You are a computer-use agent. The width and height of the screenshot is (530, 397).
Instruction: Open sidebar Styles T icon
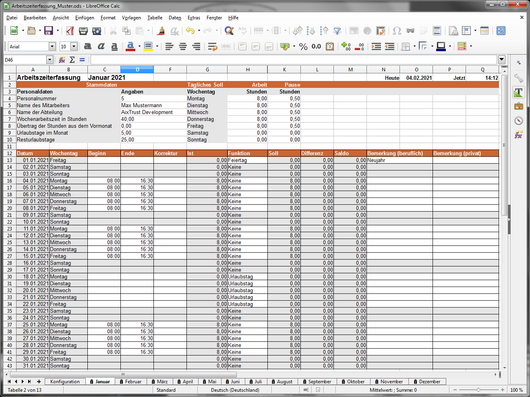pyautogui.click(x=519, y=92)
